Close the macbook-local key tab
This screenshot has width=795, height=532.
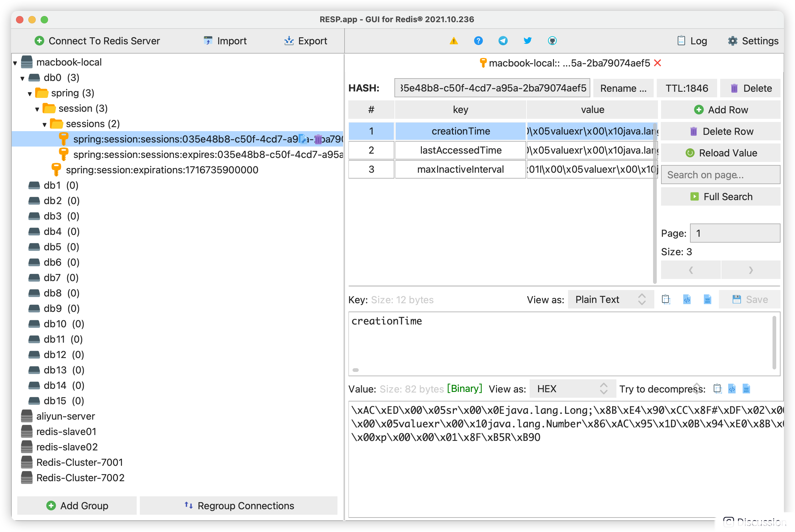point(657,63)
